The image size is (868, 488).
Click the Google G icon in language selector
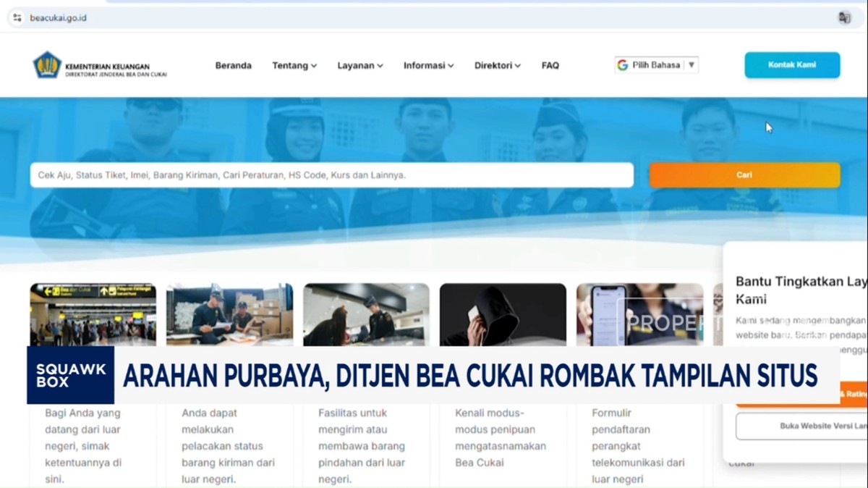coord(622,65)
